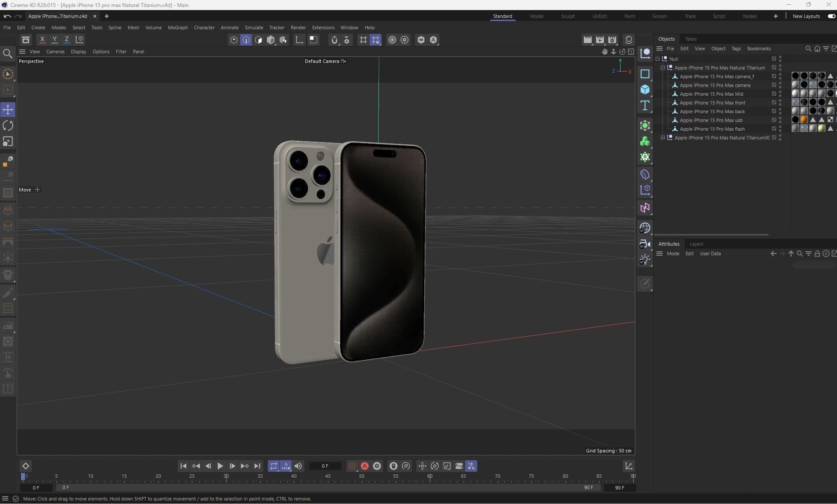The width and height of the screenshot is (837, 504).
Task: Click the current frame field 0 F
Action: click(325, 466)
